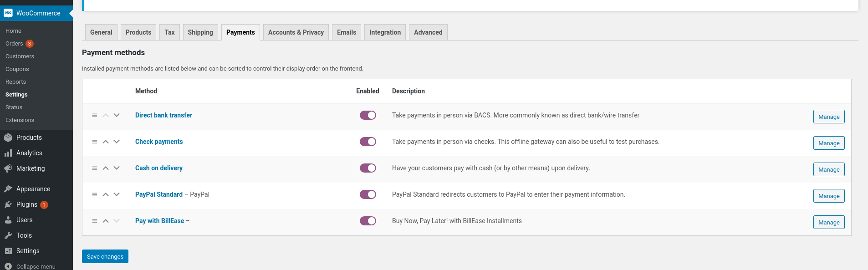Click the Tools wrench icon
This screenshot has height=270, width=868.
point(8,235)
